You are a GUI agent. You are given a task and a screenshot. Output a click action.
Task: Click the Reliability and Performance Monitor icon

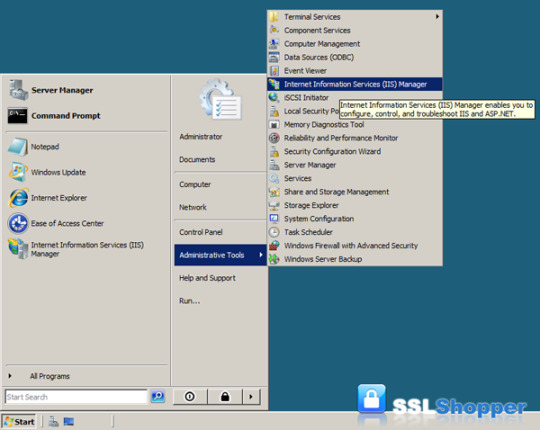click(274, 138)
